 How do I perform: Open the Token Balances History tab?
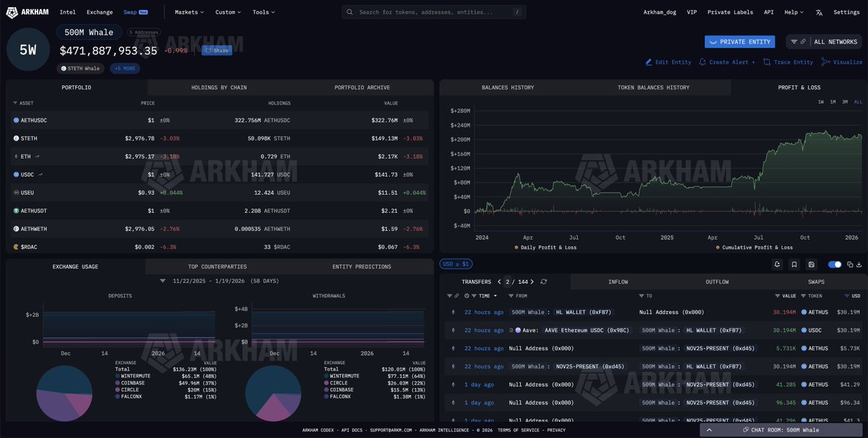653,88
